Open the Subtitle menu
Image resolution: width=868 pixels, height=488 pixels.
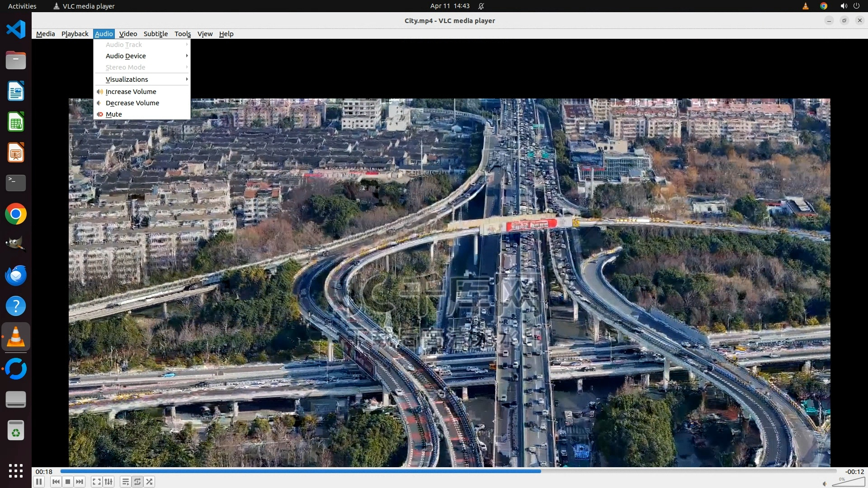coord(156,34)
